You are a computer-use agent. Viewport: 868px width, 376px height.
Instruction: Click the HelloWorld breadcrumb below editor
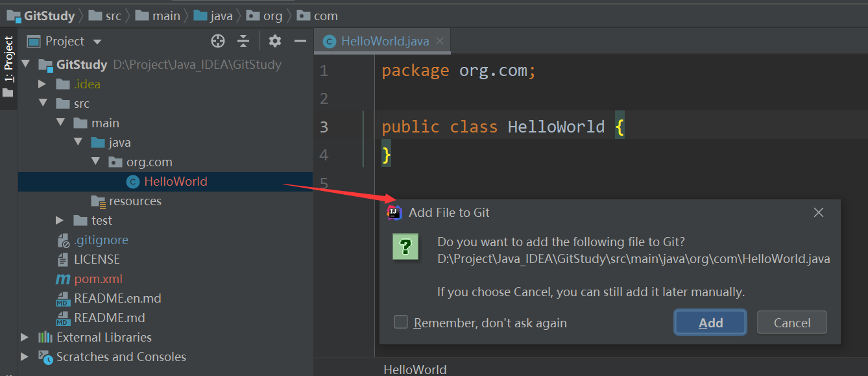[x=415, y=370]
